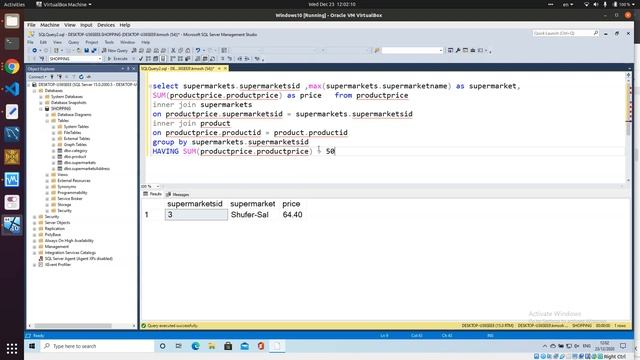Select SQL Server Agent node
The image size is (640, 360).
pyautogui.click(x=78, y=259)
